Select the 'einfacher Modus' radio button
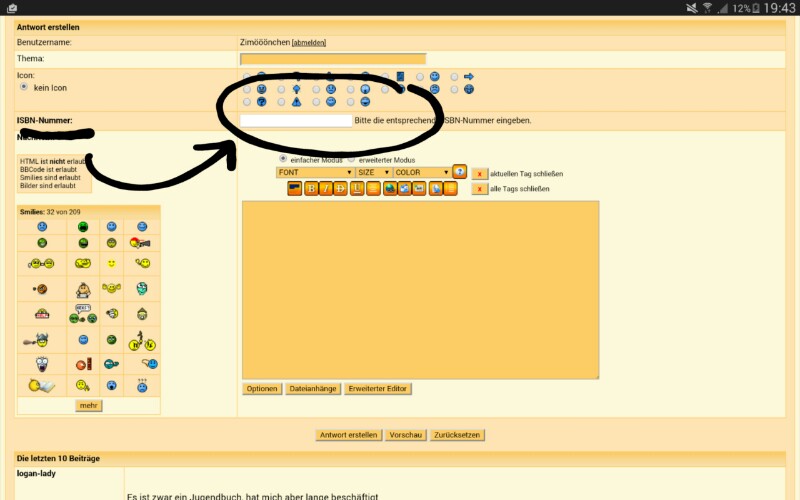Image resolution: width=800 pixels, height=500 pixels. 283,159
